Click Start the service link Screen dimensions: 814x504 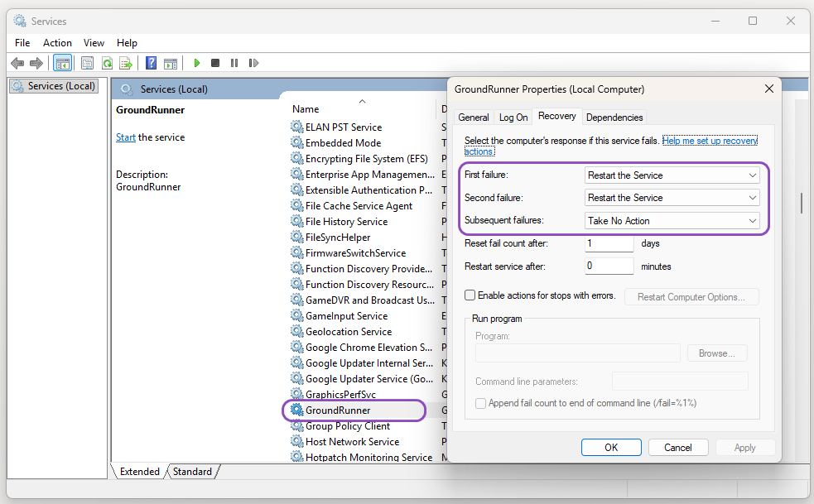click(126, 137)
